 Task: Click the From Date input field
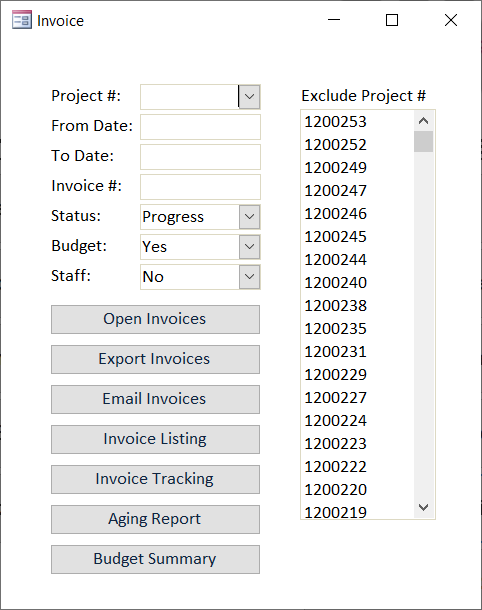[x=200, y=127]
